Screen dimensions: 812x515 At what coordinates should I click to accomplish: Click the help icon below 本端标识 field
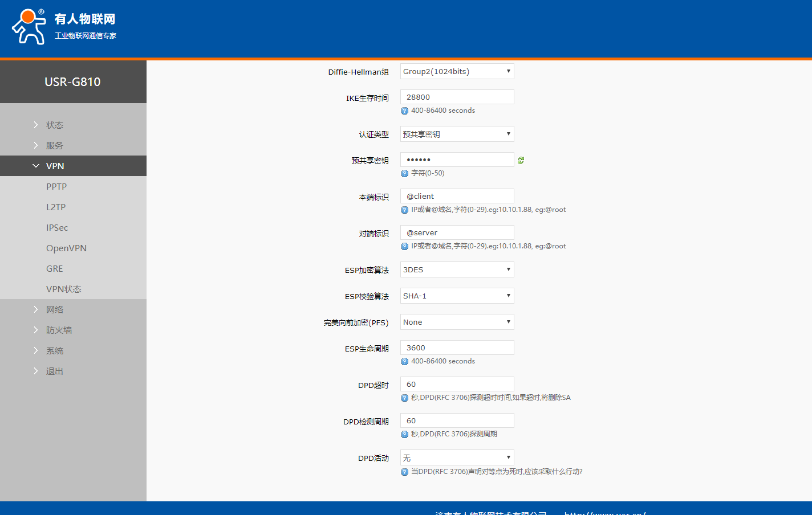[404, 210]
